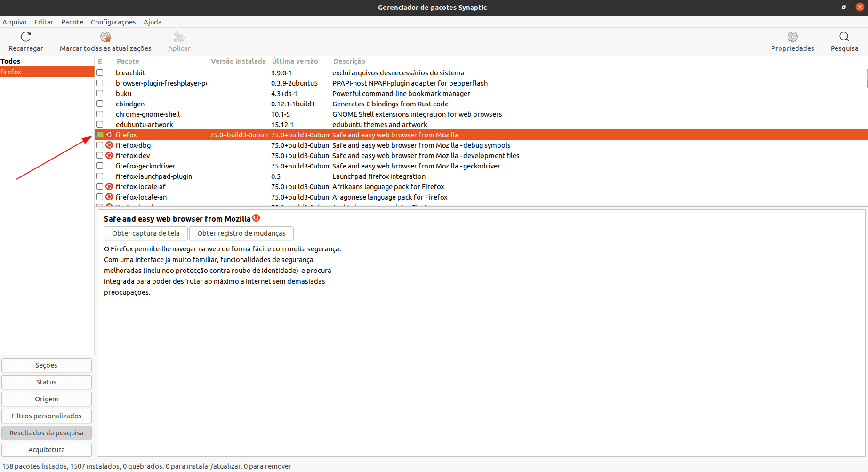Show the Arquitetura filter
The image size is (868, 472).
47,450
